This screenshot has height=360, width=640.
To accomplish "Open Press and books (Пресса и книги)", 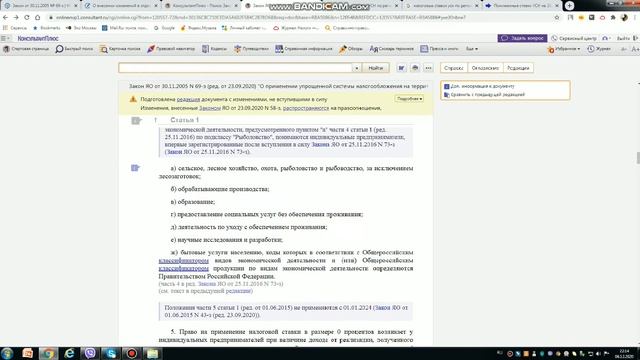I will pyautogui.click(x=439, y=49).
